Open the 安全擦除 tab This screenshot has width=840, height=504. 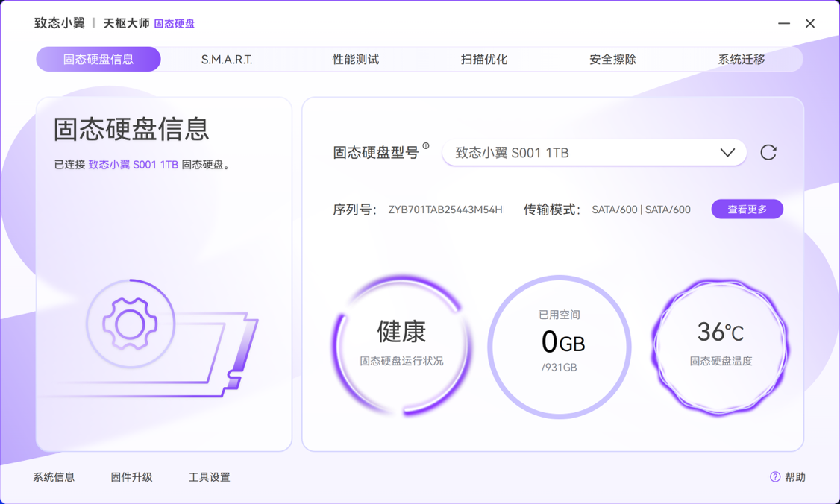pos(613,58)
